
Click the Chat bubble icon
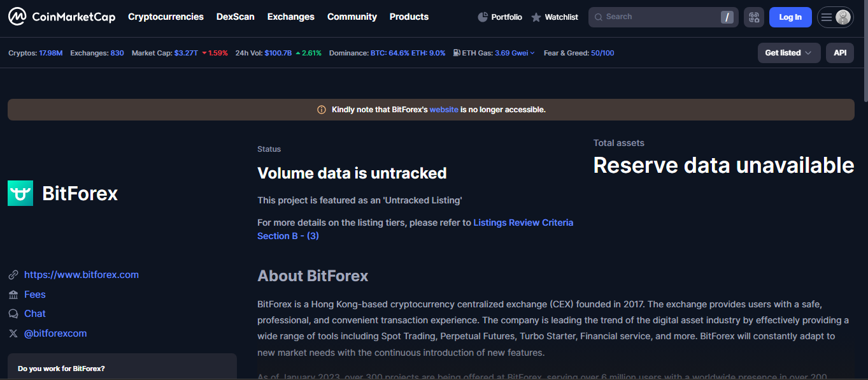coord(13,314)
